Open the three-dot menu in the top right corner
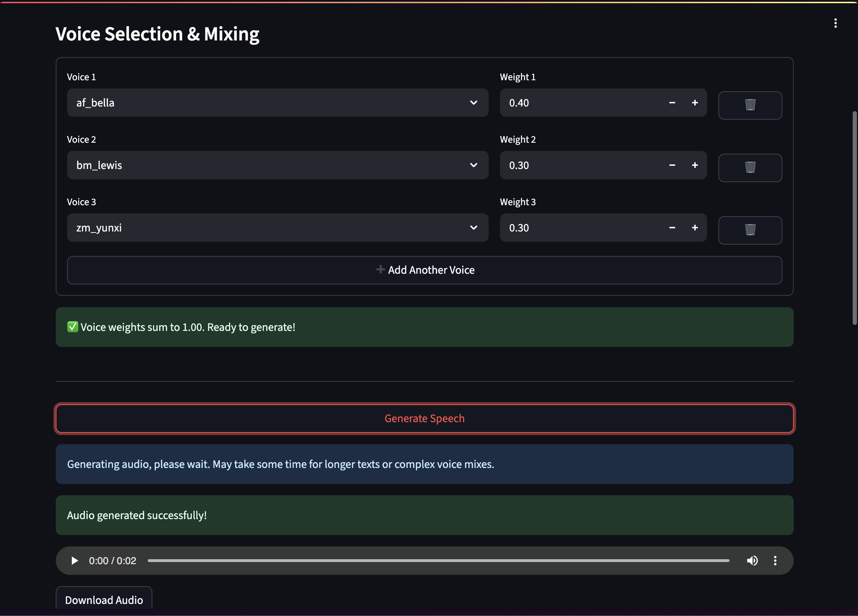 tap(835, 23)
